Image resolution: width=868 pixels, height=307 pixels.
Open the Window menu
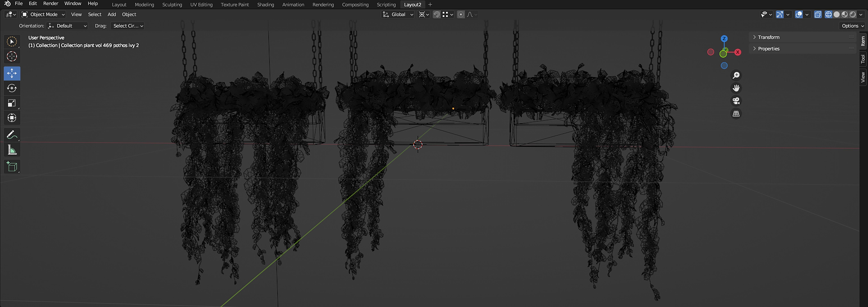73,4
